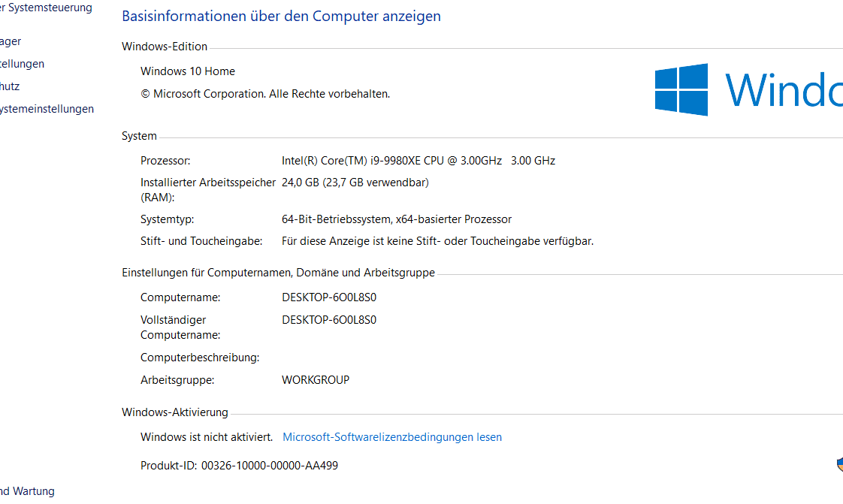The image size is (843, 504).
Task: Select the Produkt-ID '00326-10000-00000-AA499'
Action: 269,466
